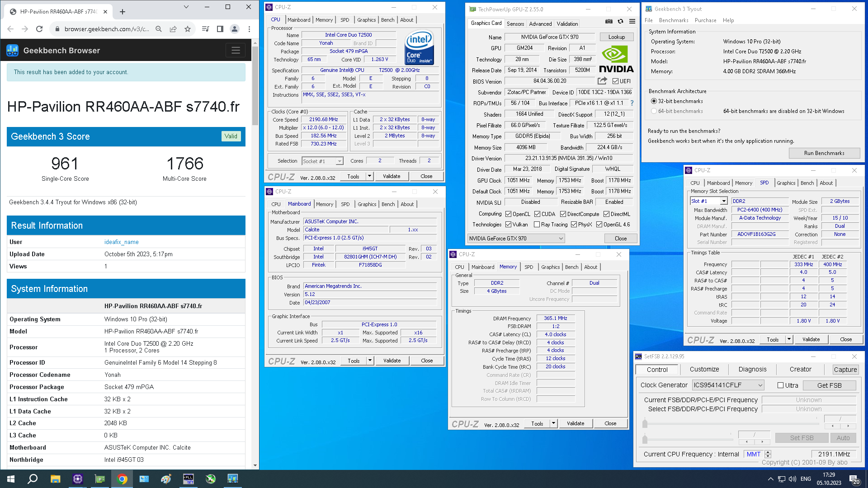Click the GPU-Z taskbar icon
The height and width of the screenshot is (488, 868).
[x=100, y=479]
